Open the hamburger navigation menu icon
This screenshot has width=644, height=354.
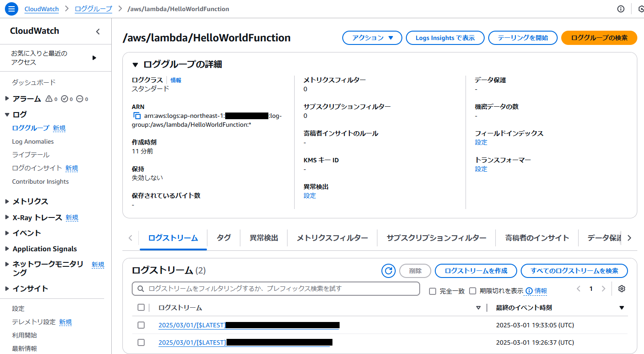coord(11,9)
